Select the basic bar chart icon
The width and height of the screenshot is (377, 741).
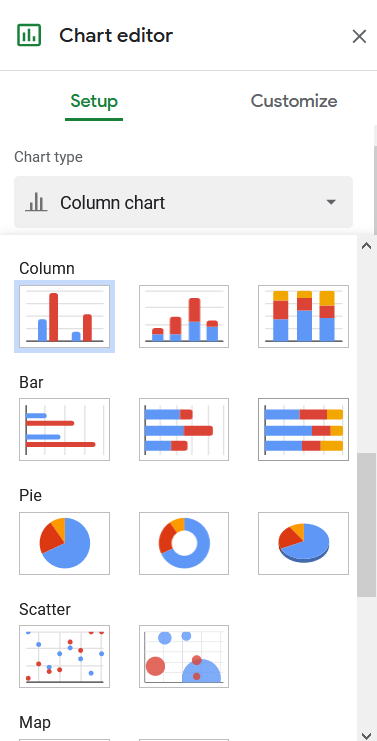pyautogui.click(x=64, y=429)
